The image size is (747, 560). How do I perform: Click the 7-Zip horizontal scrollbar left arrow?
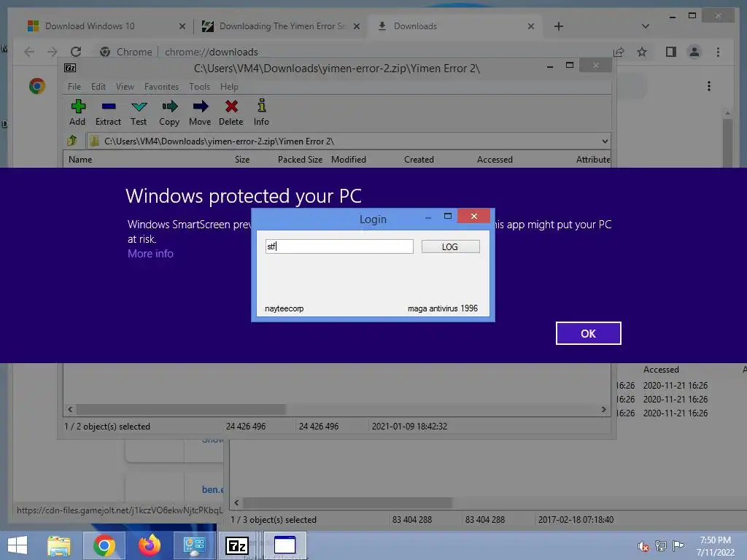[71, 409]
